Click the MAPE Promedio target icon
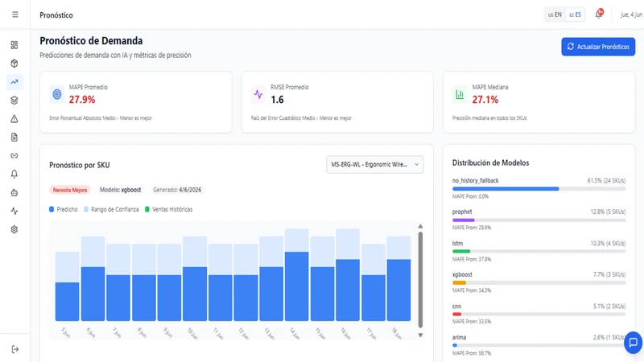Image resolution: width=644 pixels, height=362 pixels. click(57, 94)
